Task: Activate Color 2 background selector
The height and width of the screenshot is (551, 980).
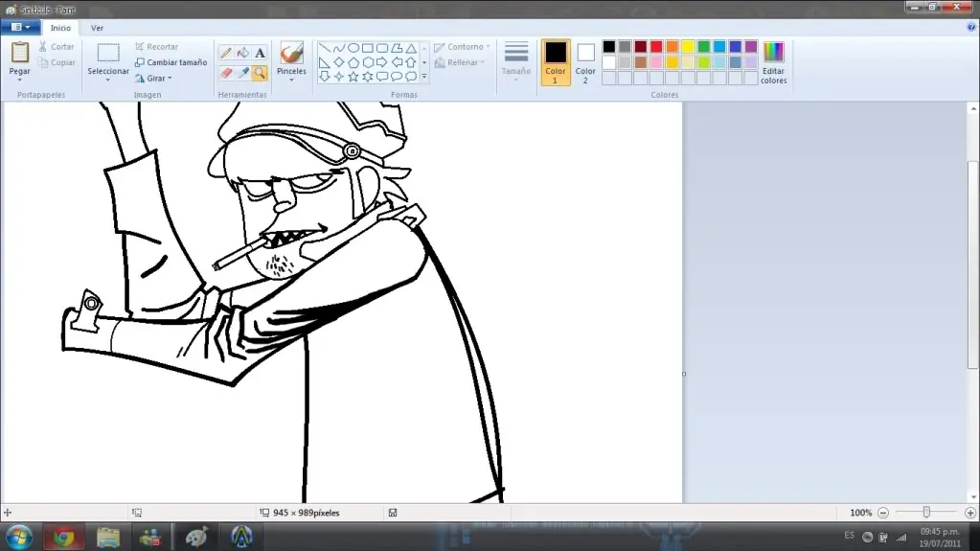Action: 585,62
